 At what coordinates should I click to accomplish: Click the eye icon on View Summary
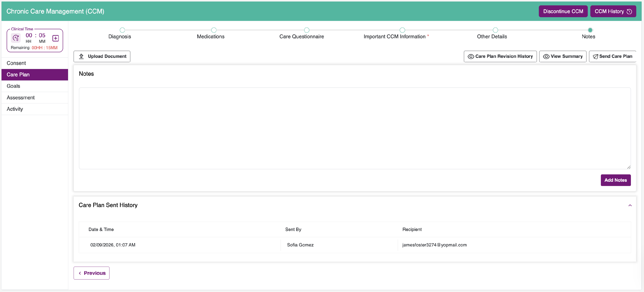[546, 57]
